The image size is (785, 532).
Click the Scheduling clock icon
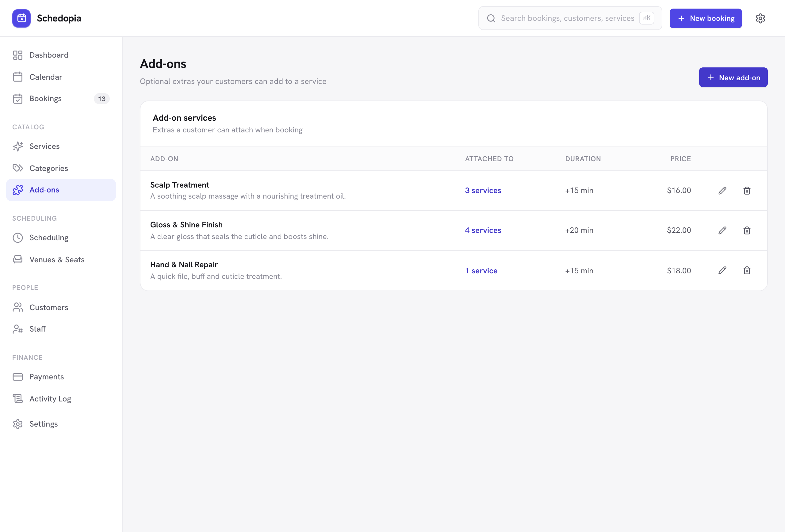(17, 237)
